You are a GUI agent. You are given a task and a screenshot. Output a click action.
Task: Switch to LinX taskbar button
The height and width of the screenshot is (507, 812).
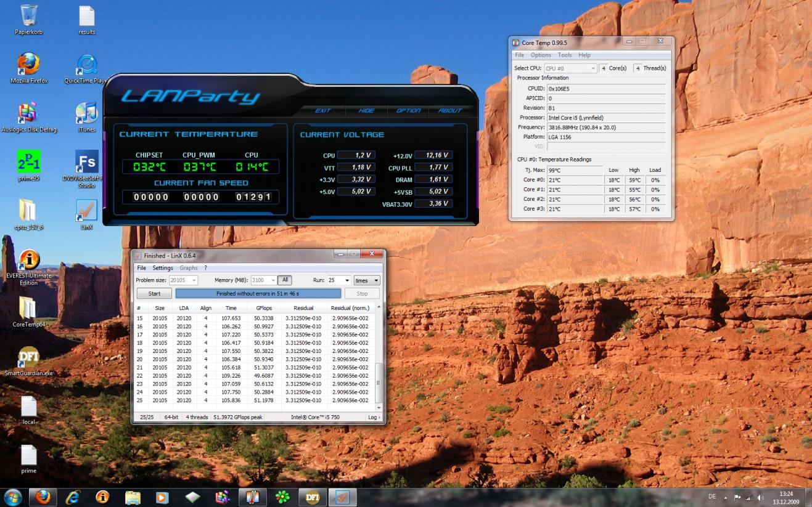pos(342,497)
